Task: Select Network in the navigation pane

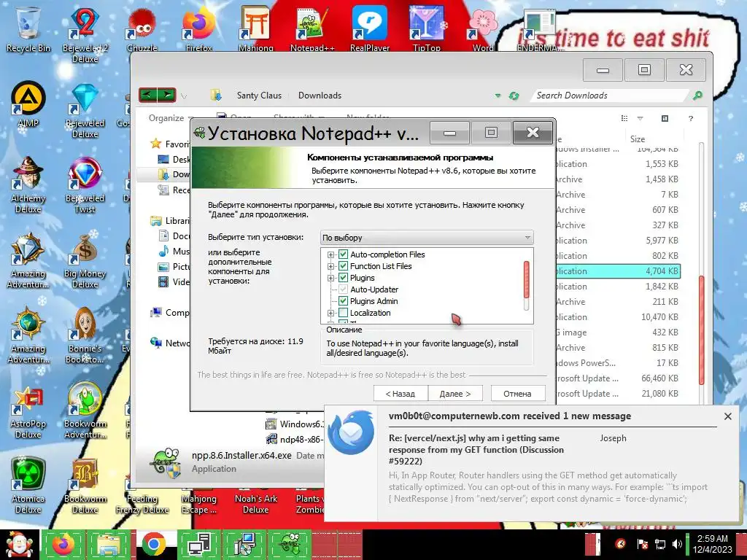Action: [171, 343]
